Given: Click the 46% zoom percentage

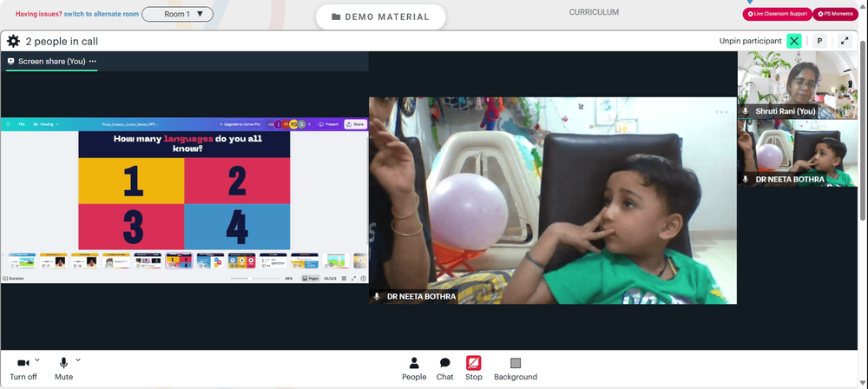Looking at the screenshot, I should (x=288, y=278).
